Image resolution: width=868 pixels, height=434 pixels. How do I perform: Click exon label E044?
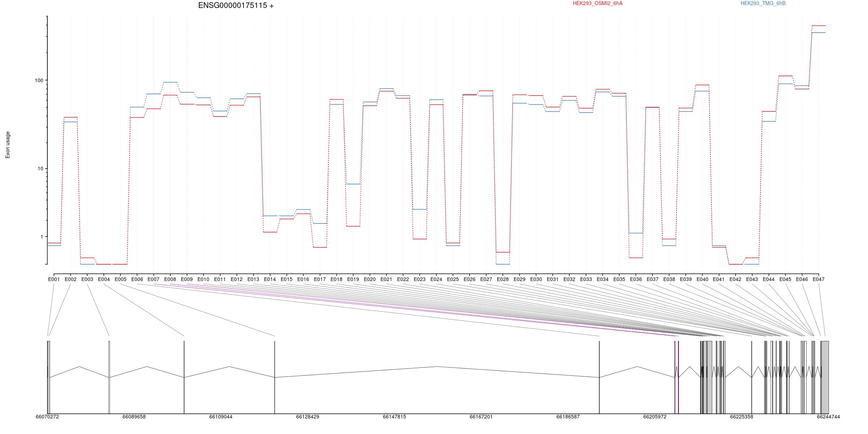pyautogui.click(x=769, y=279)
